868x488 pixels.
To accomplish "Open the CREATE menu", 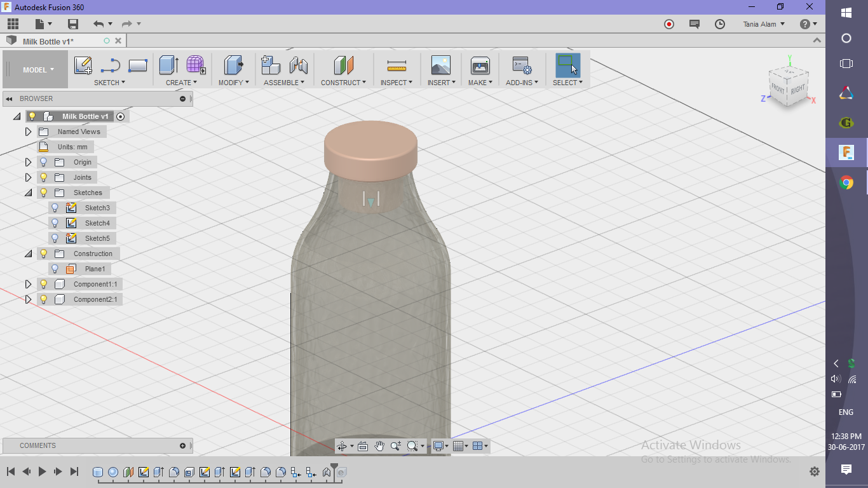I will 182,83.
